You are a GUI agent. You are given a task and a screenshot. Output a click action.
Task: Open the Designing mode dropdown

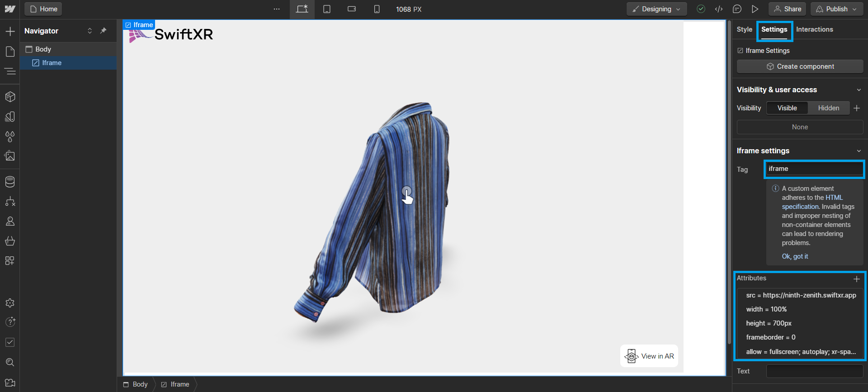tap(656, 9)
